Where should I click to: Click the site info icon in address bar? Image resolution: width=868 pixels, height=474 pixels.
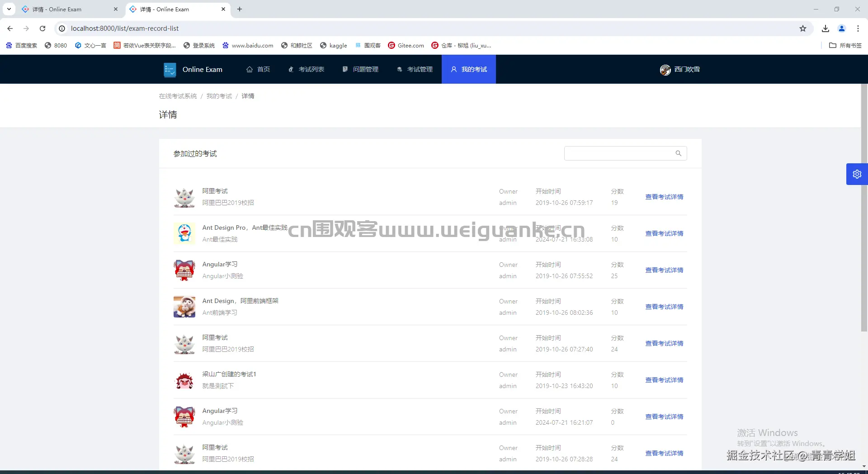coord(62,28)
